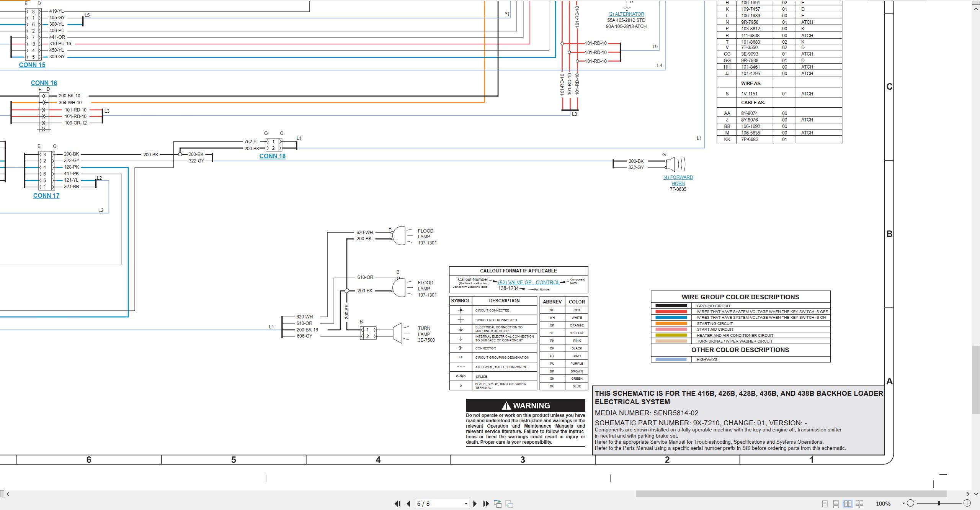Open the (4) FORWARD HORN link
This screenshot has height=510, width=980.
click(x=678, y=180)
